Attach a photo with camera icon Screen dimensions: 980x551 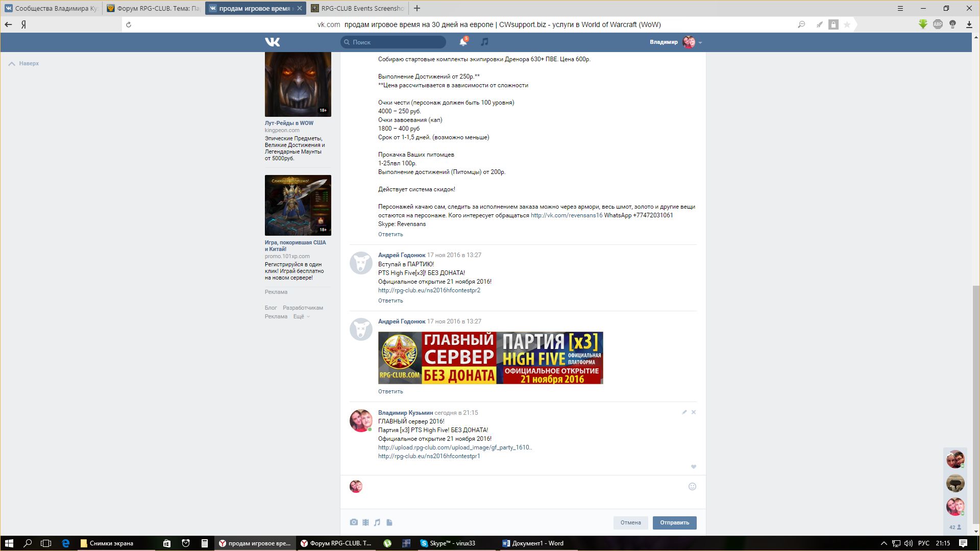pos(354,522)
